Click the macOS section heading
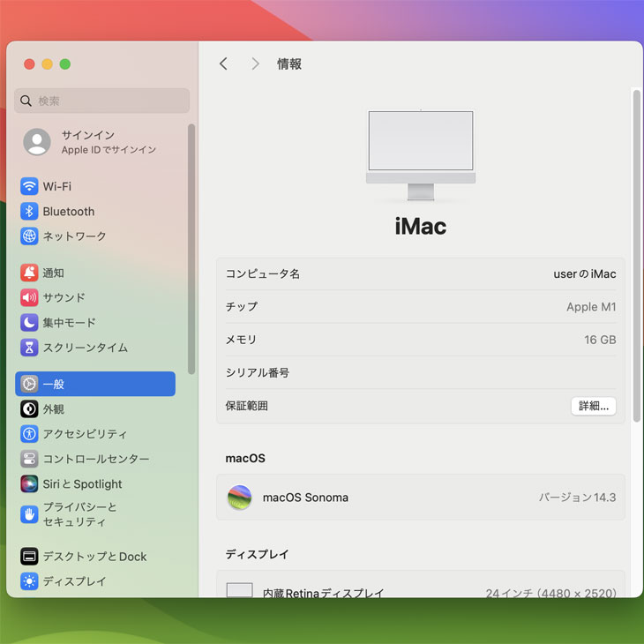This screenshot has width=644, height=644. coord(245,459)
